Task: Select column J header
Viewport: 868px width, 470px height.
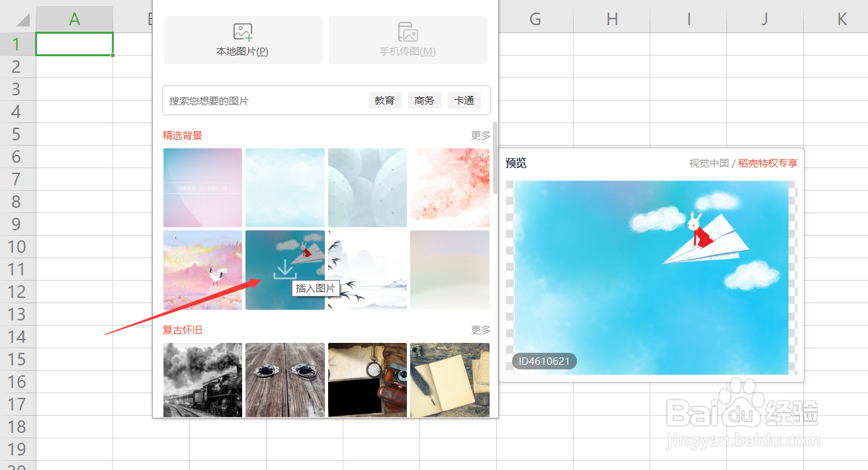Action: pyautogui.click(x=765, y=20)
